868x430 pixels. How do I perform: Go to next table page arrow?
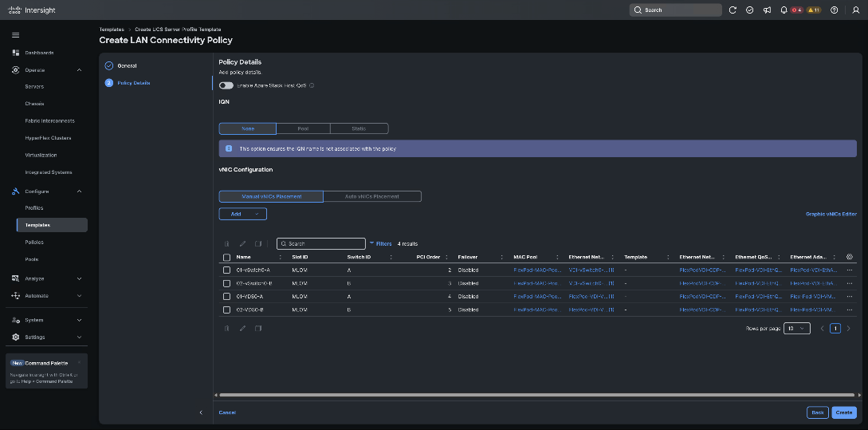click(x=849, y=329)
